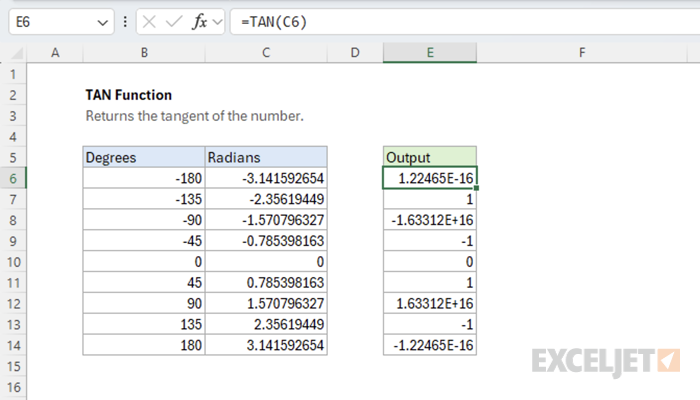Click radians cell -0.785398163

coord(266,241)
